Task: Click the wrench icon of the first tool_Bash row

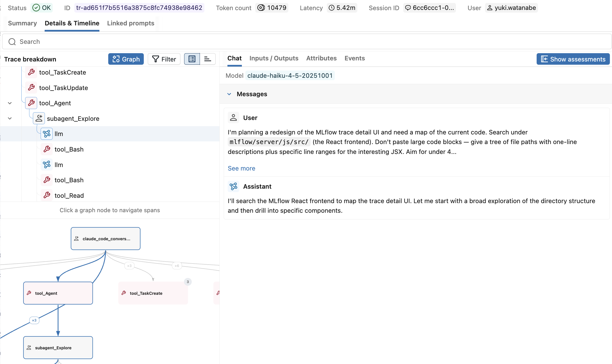Action: click(x=47, y=149)
